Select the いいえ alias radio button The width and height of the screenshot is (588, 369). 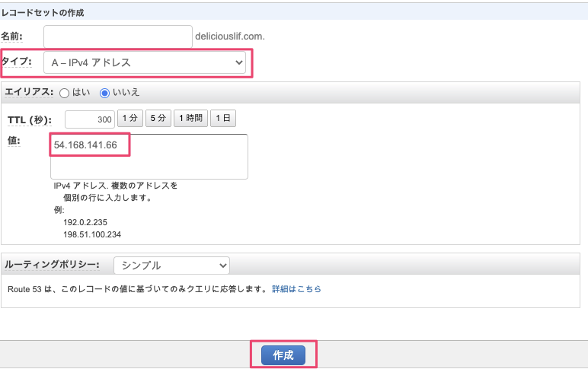[105, 92]
